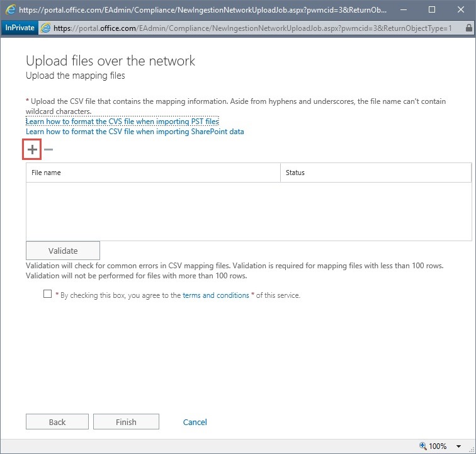
Task: Close the browser window
Action: pyautogui.click(x=460, y=9)
